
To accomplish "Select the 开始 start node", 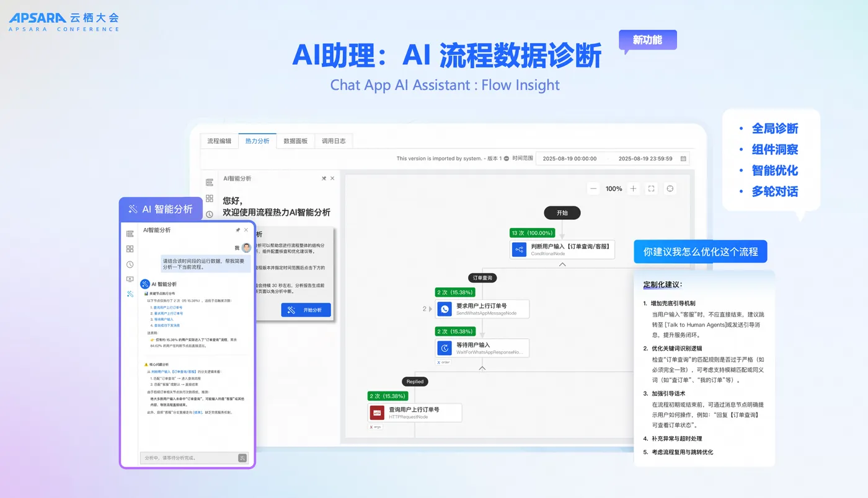I will [562, 212].
